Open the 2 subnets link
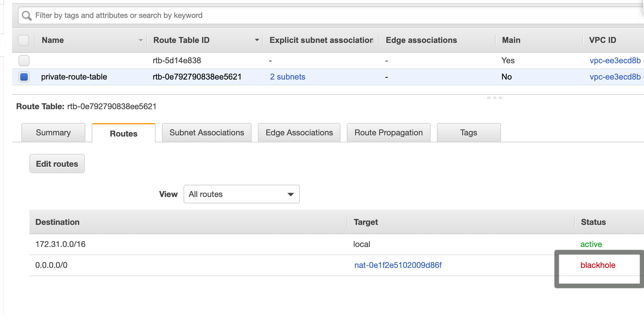 pos(288,77)
